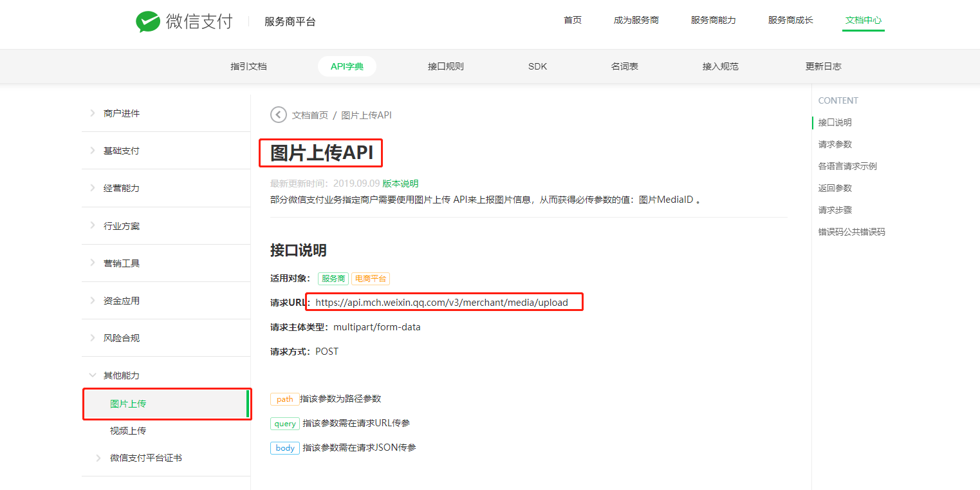The width and height of the screenshot is (980, 490).
Task: Open 行业方案 sidebar section
Action: click(x=122, y=226)
